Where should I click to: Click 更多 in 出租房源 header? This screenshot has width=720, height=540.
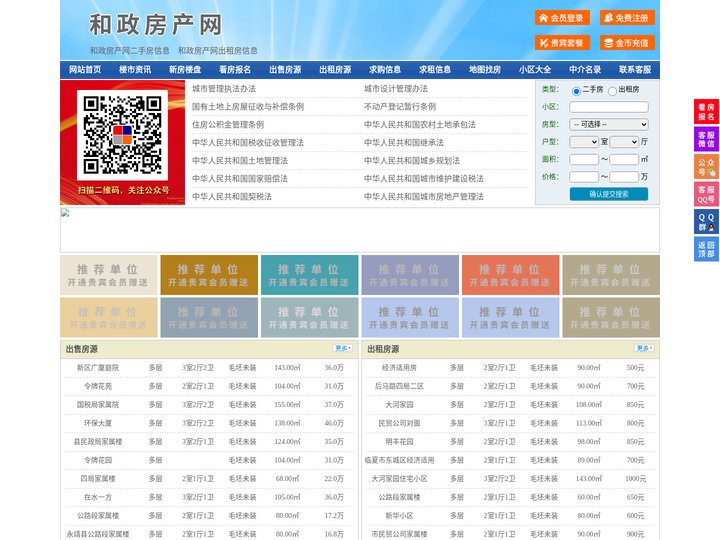pyautogui.click(x=644, y=349)
